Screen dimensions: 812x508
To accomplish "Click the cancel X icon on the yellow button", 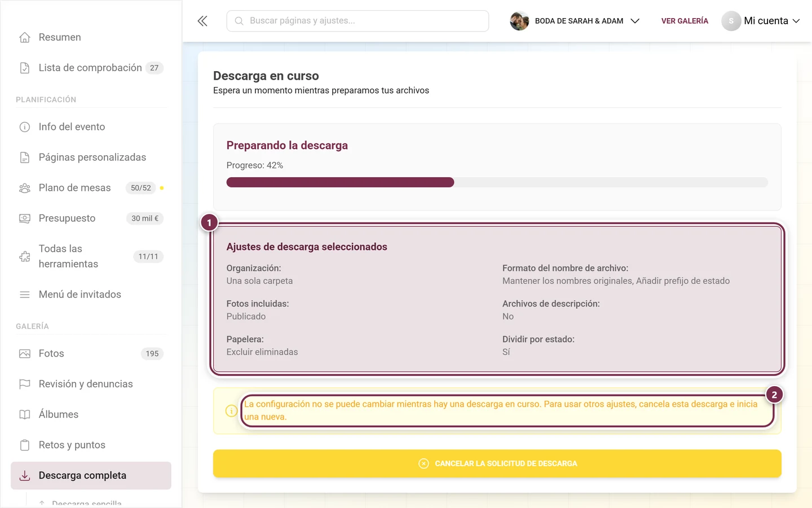I will [424, 463].
